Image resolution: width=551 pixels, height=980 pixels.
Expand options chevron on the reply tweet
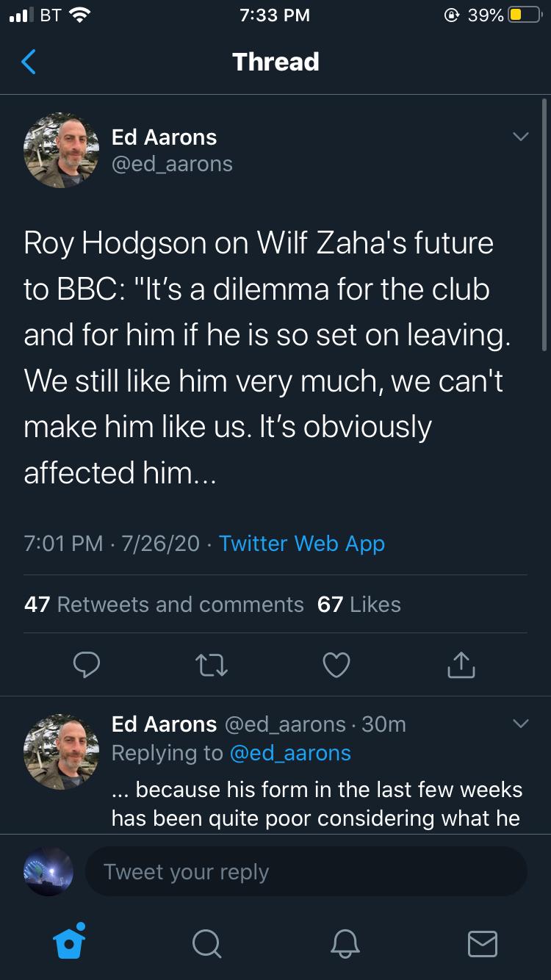(520, 724)
